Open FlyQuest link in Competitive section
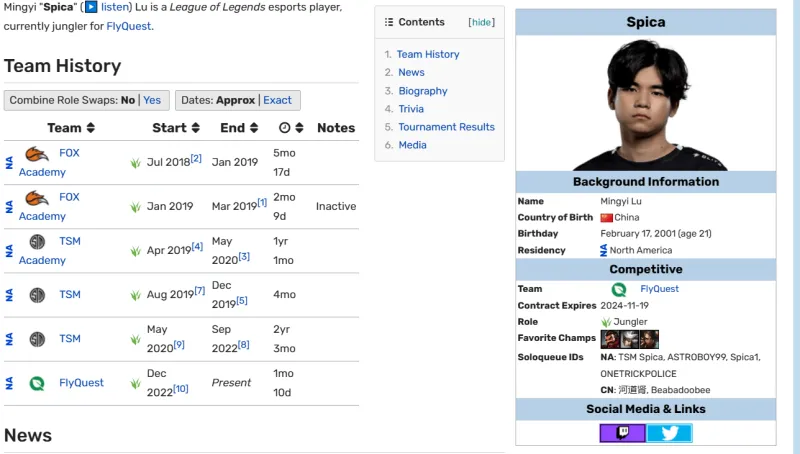Image resolution: width=800 pixels, height=454 pixels. 659,289
